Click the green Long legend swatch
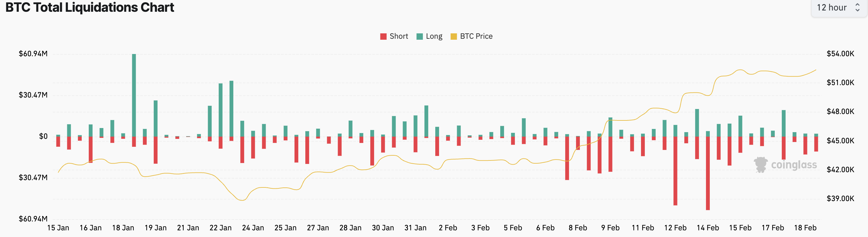The height and width of the screenshot is (237, 868). coord(419,37)
